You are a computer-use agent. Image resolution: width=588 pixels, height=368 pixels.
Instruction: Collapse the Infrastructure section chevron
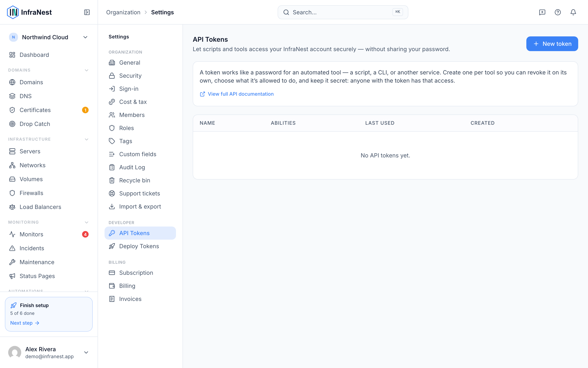coord(87,139)
